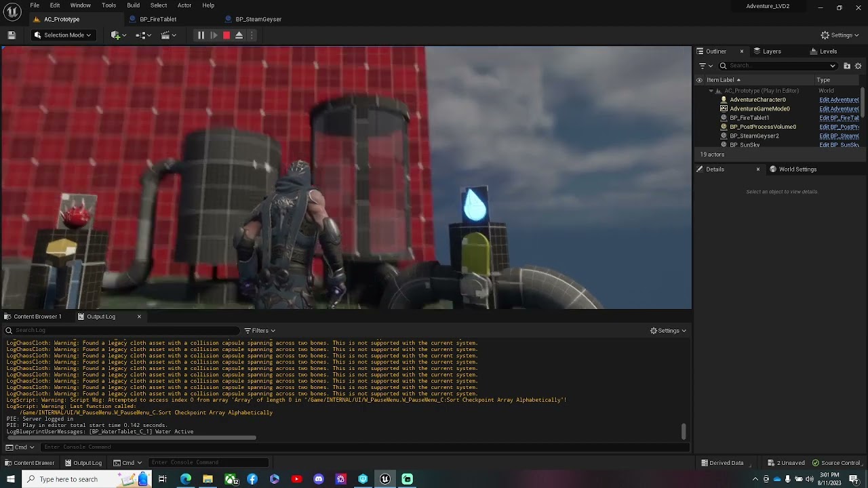Select BP_SteamGeyser2 in the Outliner
Image resolution: width=868 pixels, height=488 pixels.
click(754, 136)
